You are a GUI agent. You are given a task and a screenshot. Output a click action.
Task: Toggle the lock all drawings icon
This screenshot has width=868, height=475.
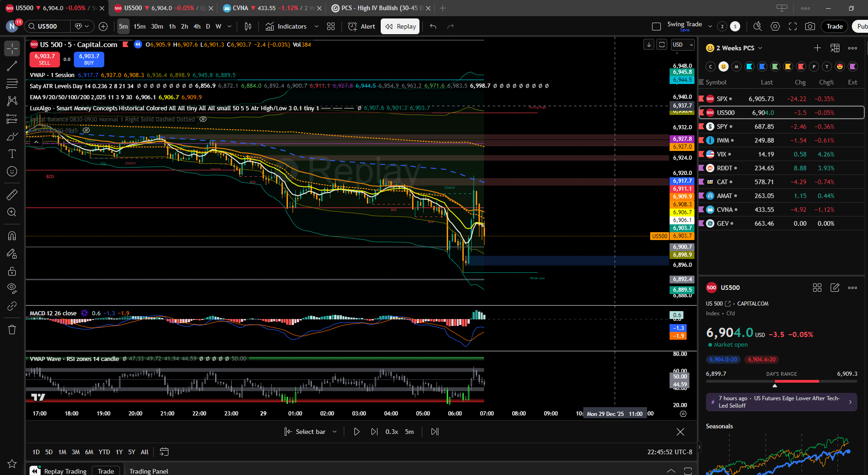(x=12, y=271)
